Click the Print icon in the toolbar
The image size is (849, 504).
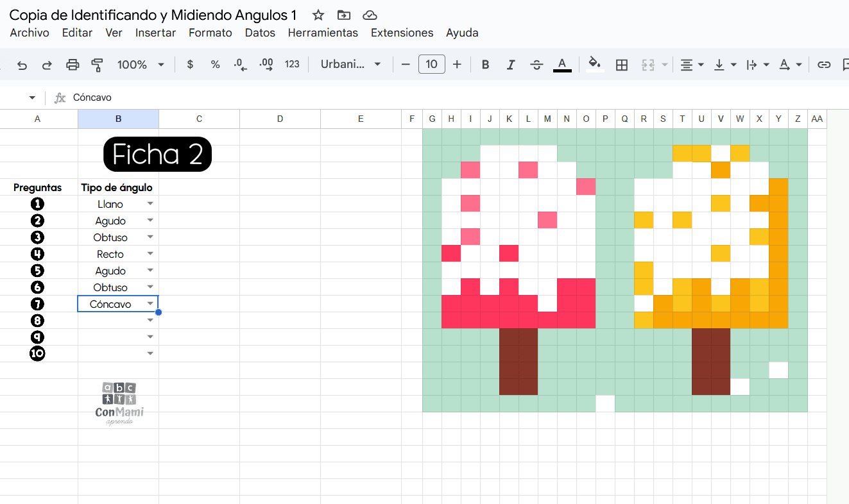[73, 64]
